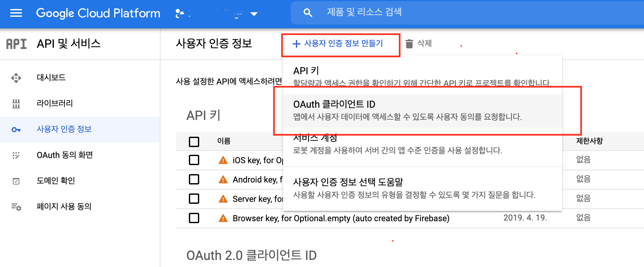The image size is (644, 267).
Task: Check the Server key row checkbox
Action: [194, 199]
